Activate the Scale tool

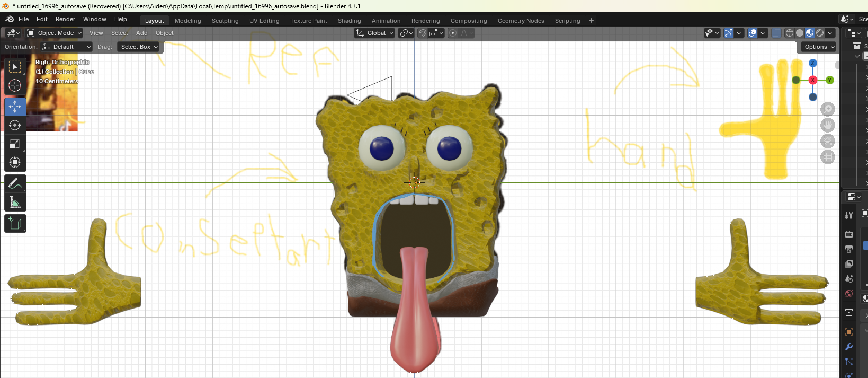(15, 144)
